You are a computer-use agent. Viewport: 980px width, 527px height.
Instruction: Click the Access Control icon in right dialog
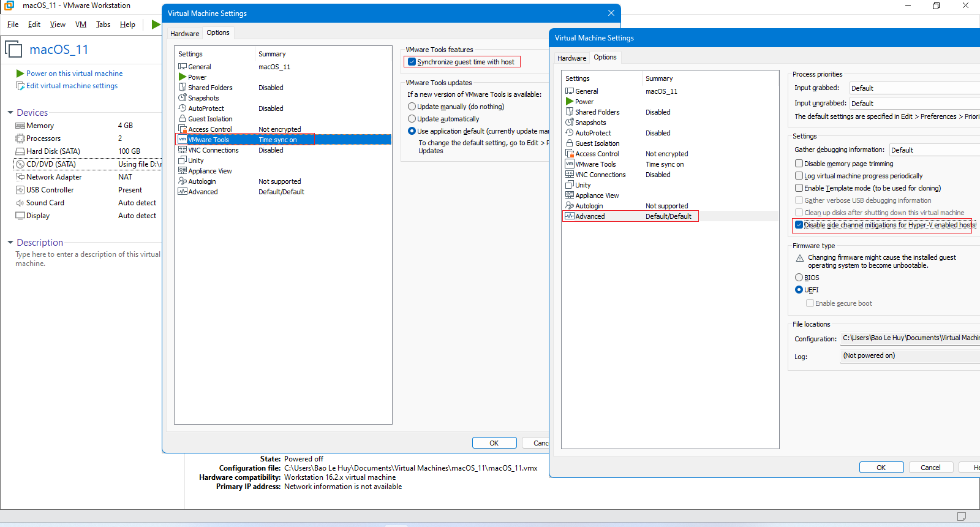[x=570, y=153]
